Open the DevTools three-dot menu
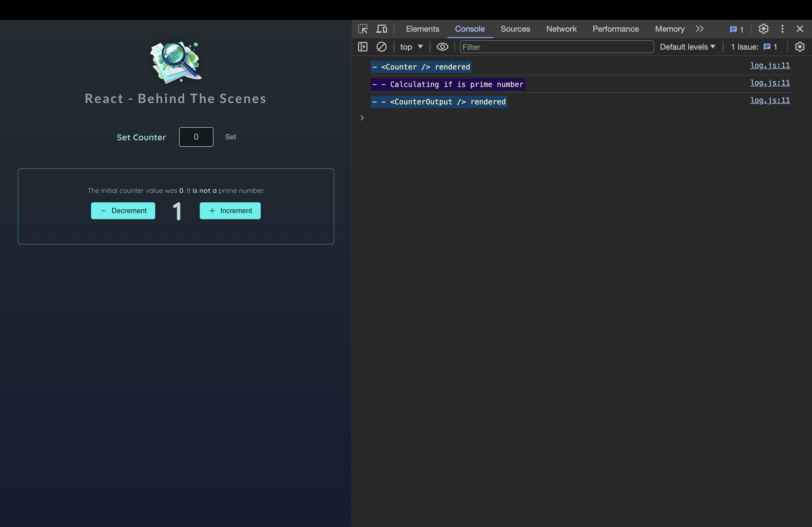 tap(782, 29)
